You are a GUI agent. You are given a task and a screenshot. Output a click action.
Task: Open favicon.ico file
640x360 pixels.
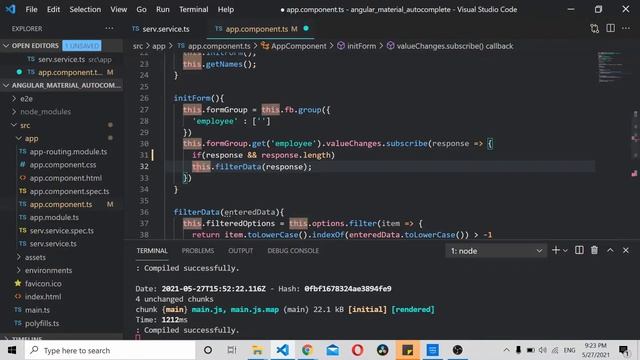tap(43, 284)
